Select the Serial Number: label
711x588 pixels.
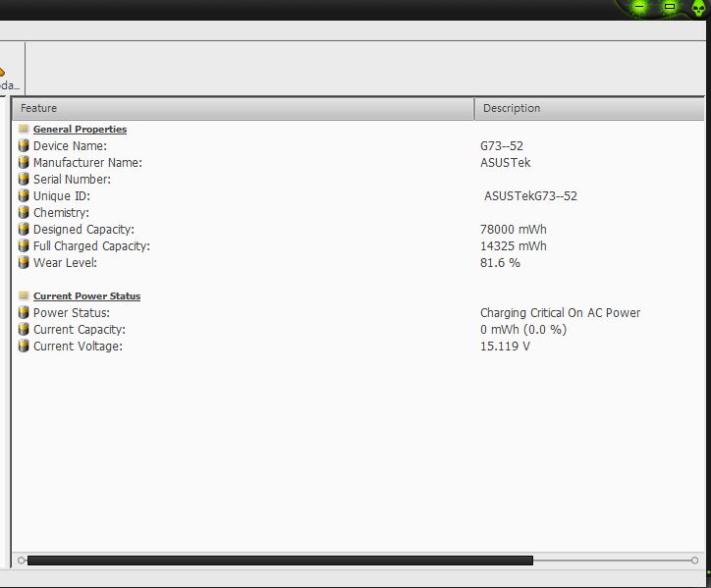click(72, 180)
